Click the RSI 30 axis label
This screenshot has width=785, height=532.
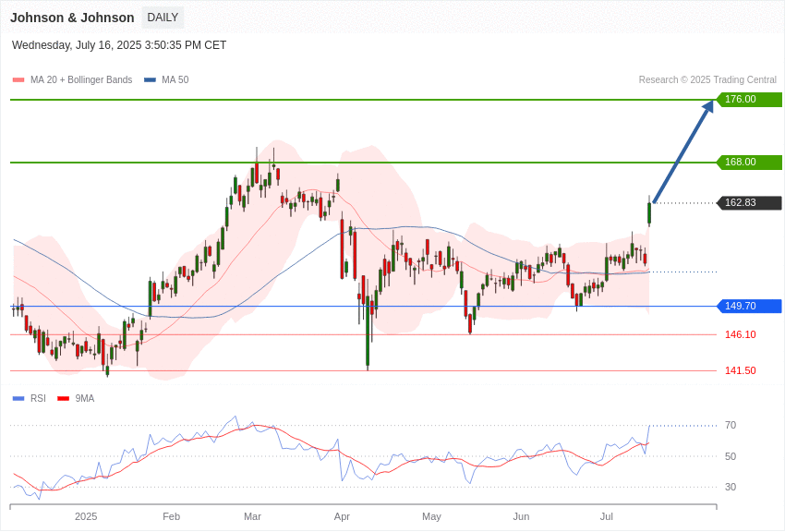click(731, 487)
